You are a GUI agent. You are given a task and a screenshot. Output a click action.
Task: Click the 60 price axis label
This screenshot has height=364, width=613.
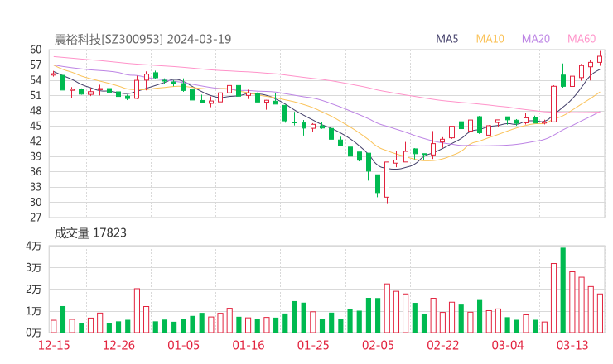(36, 50)
